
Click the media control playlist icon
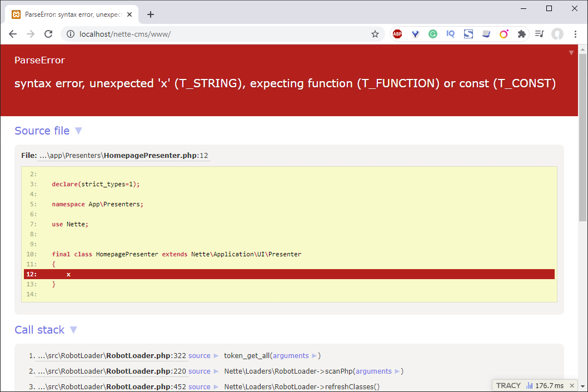pos(539,34)
